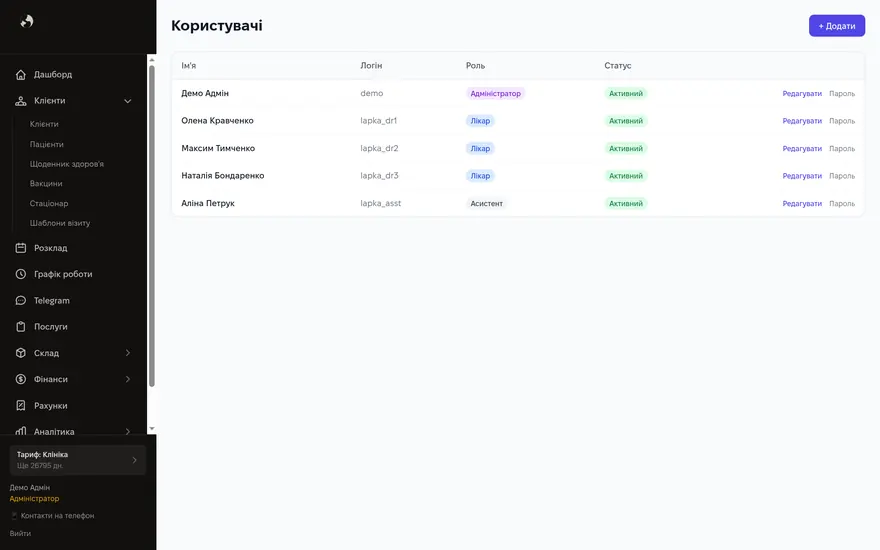Select Шаблони візиту submenu entry

point(60,223)
